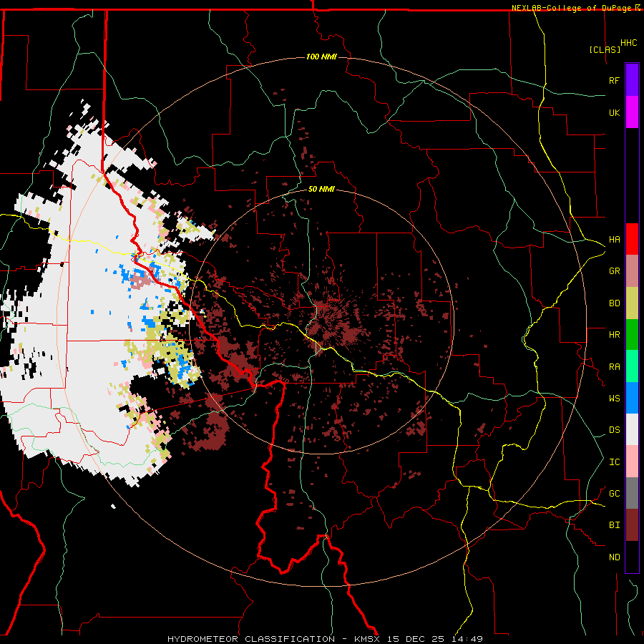
Task: Pick the DS white legend swatch
Action: [632, 429]
